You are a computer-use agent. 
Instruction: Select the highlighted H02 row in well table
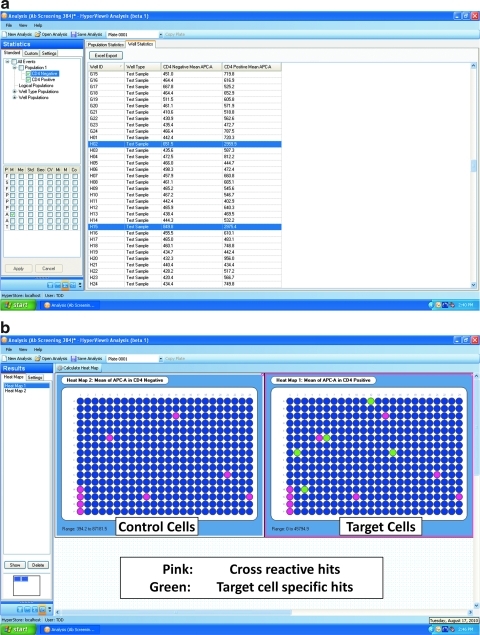coord(185,144)
